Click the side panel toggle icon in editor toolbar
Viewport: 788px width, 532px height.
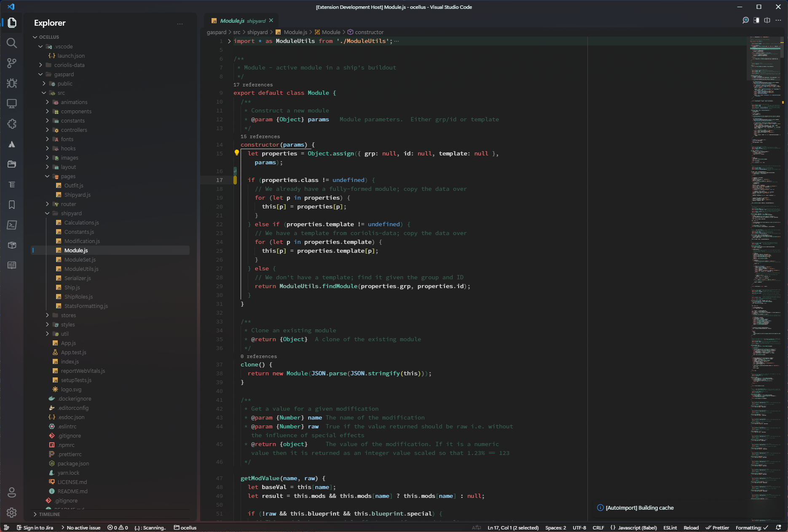click(756, 20)
